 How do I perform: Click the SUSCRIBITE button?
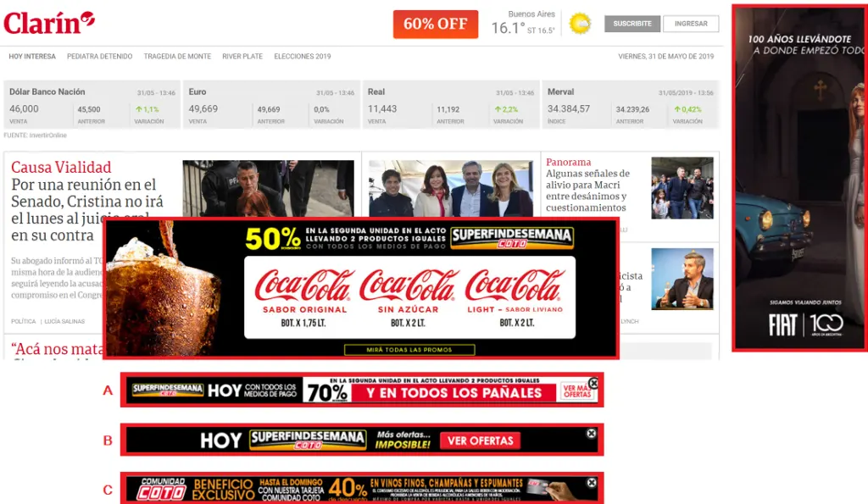tap(632, 24)
